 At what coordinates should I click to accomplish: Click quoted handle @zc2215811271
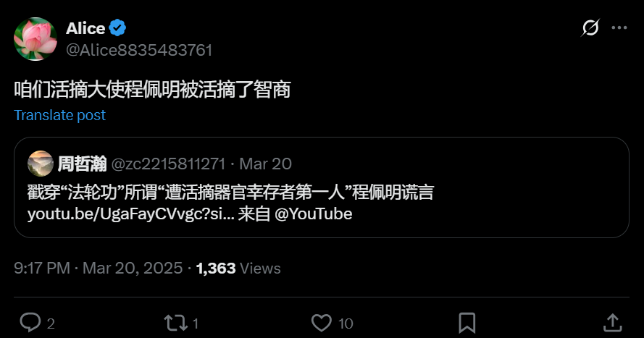(x=168, y=164)
